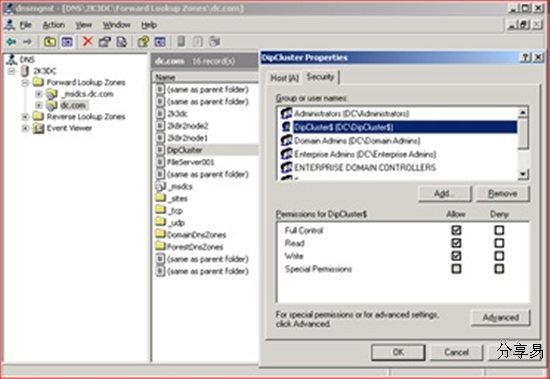Open the File menu

pos(26,25)
